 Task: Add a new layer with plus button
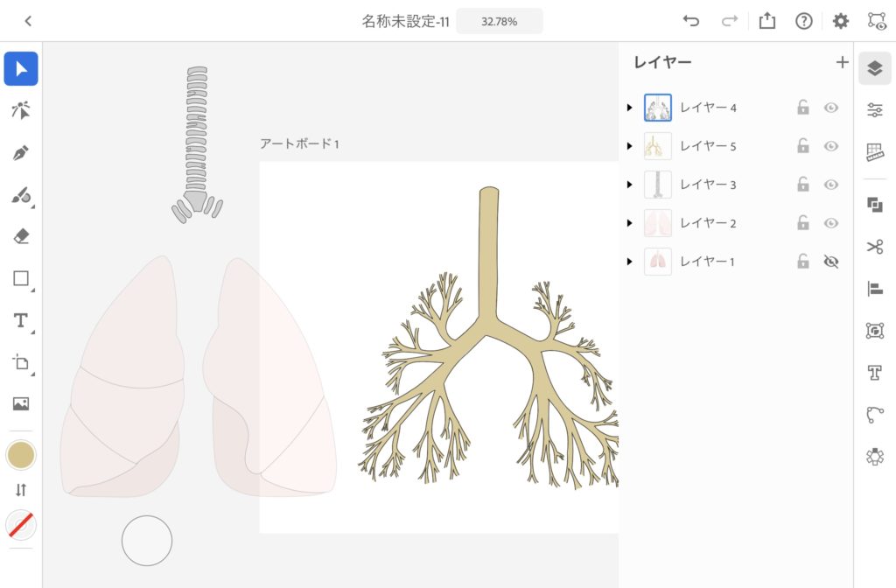tap(843, 62)
